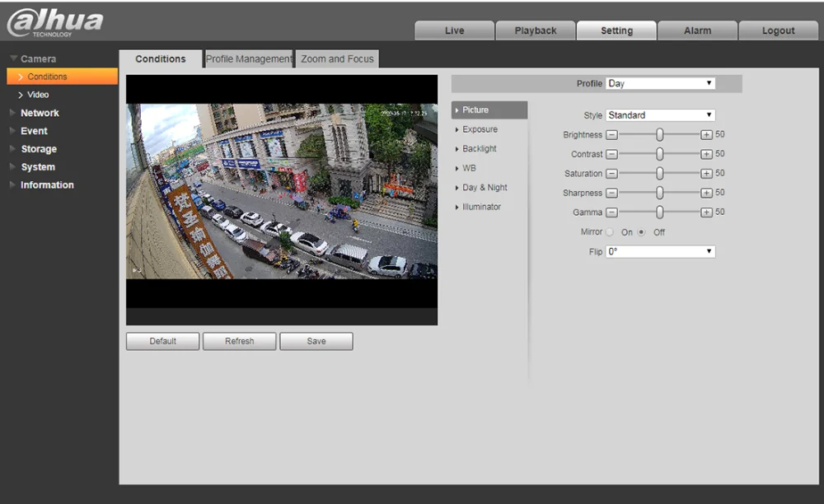The width and height of the screenshot is (824, 504).
Task: Click the Dahua logo
Action: pos(55,22)
